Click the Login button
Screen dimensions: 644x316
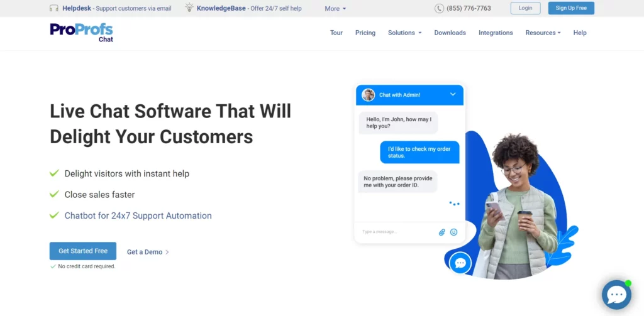coord(525,8)
